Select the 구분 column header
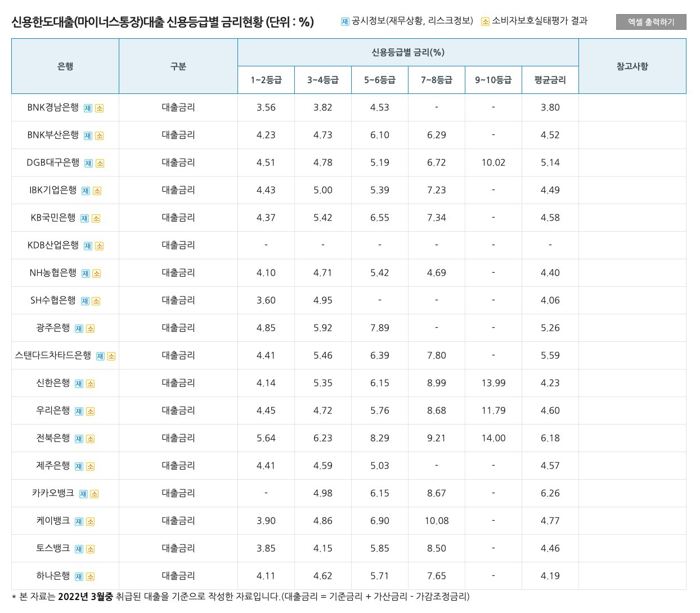The height and width of the screenshot is (613, 700). coord(178,66)
